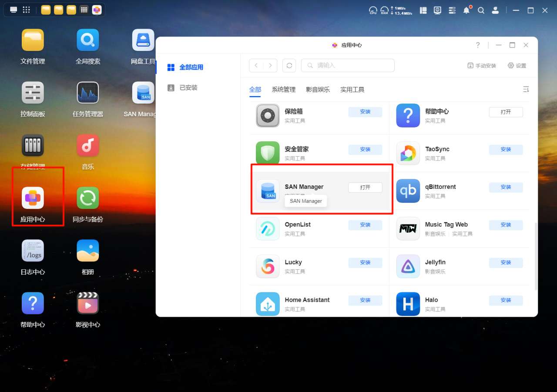Check the CPU usage indicator
557x392 pixels.
pos(373,10)
